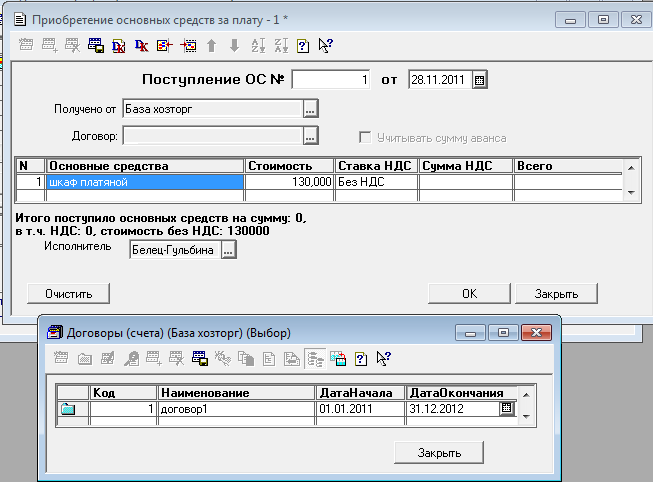
Task: Click the add row icon in acquisition toolbar
Action: coord(50,45)
